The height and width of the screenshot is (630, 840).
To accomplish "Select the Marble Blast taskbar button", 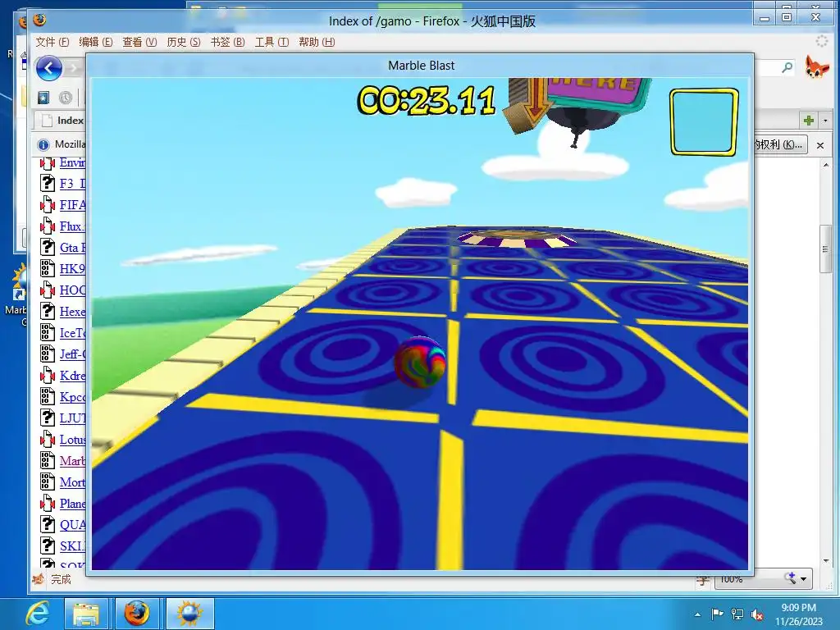I will [190, 614].
